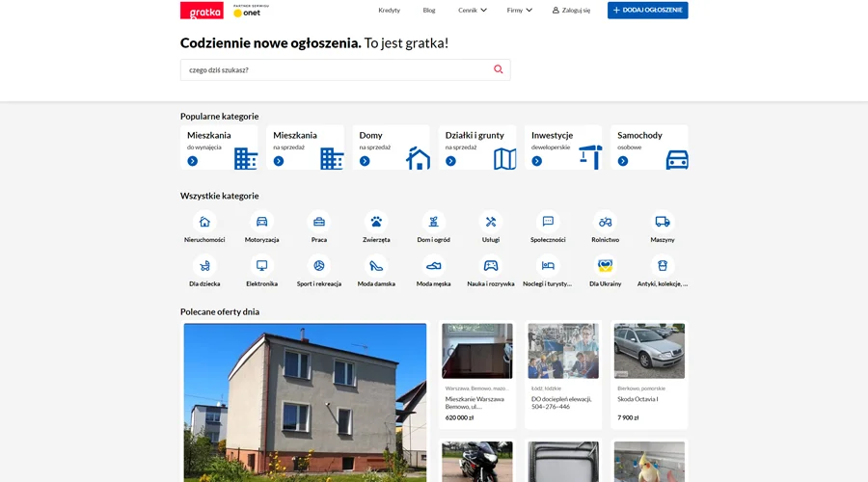Open the Moda męska shoe icon
This screenshot has height=482, width=868.
click(433, 266)
